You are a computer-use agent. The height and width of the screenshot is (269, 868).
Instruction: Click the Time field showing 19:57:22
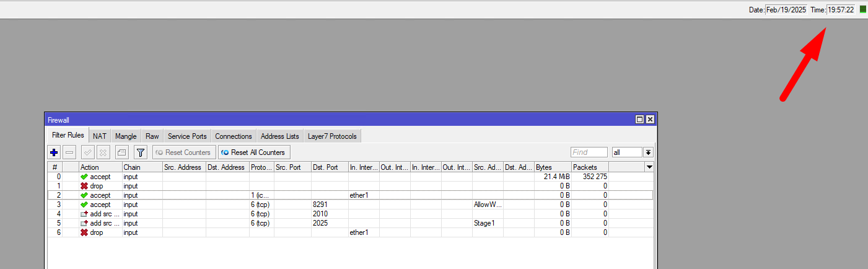pos(841,9)
